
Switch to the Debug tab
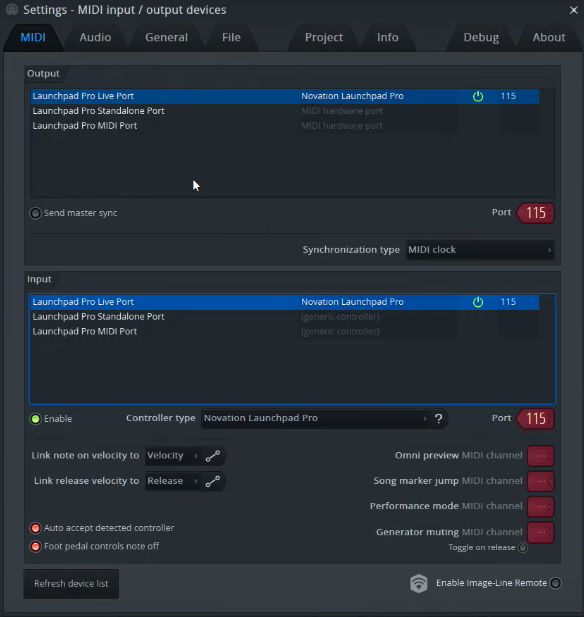click(481, 37)
